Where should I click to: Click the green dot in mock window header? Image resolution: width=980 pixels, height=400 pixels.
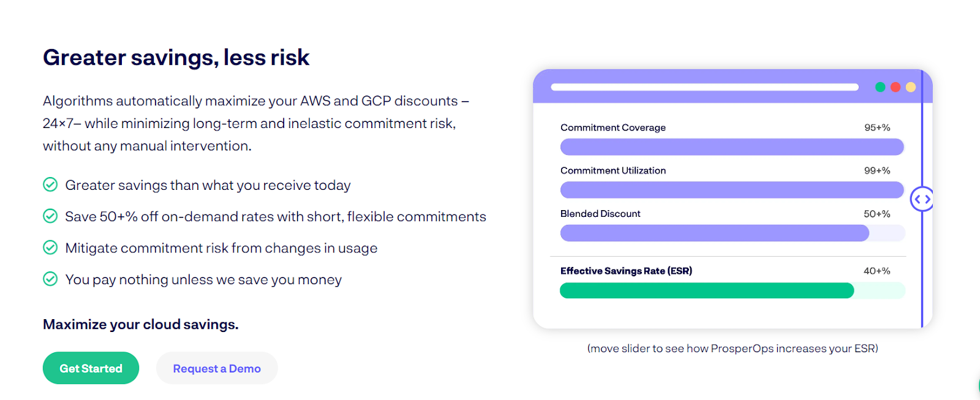coord(880,87)
